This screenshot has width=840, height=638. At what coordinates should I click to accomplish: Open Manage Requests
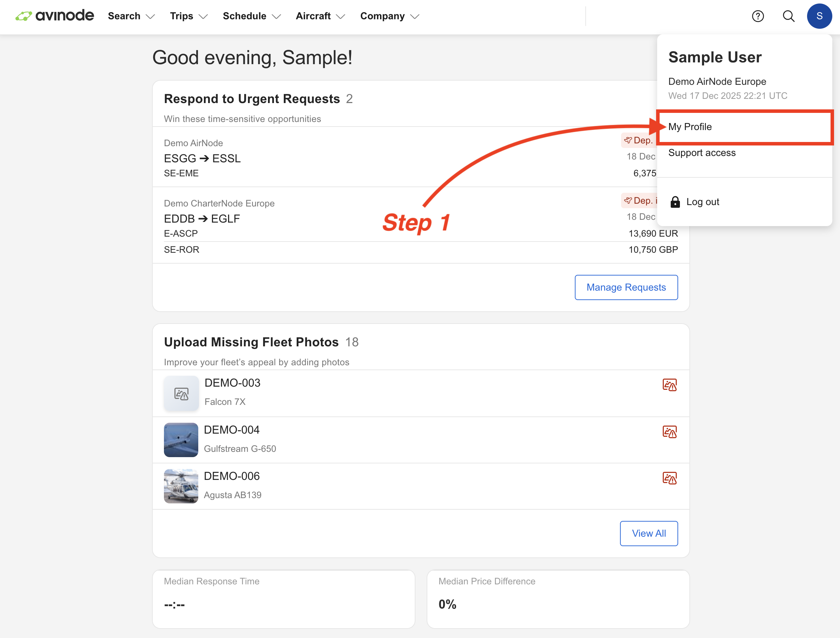pos(626,287)
